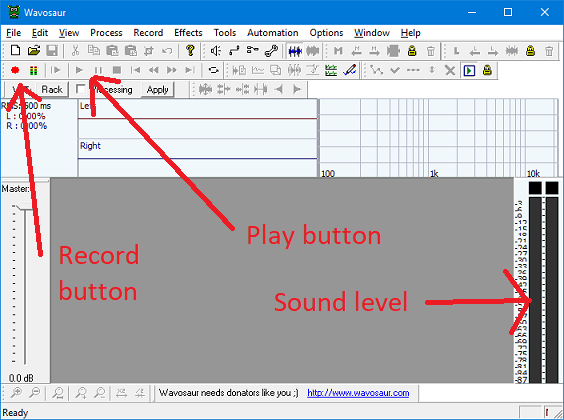Click the automation X delete icon
The height and width of the screenshot is (420, 564).
point(450,70)
